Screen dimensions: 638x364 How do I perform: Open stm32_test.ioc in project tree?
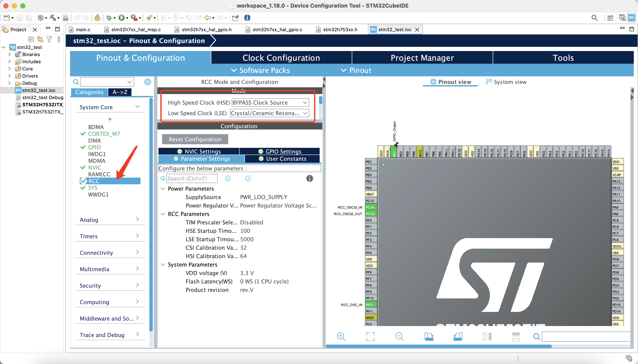(x=39, y=90)
